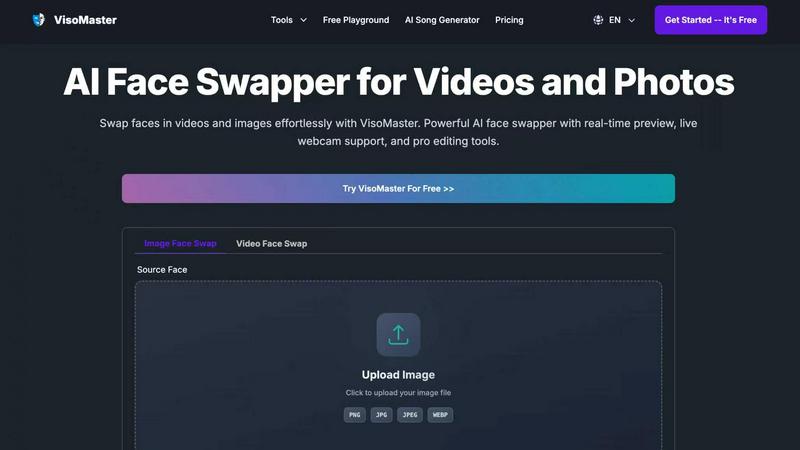Click the JPG format badge
800x450 pixels.
381,415
